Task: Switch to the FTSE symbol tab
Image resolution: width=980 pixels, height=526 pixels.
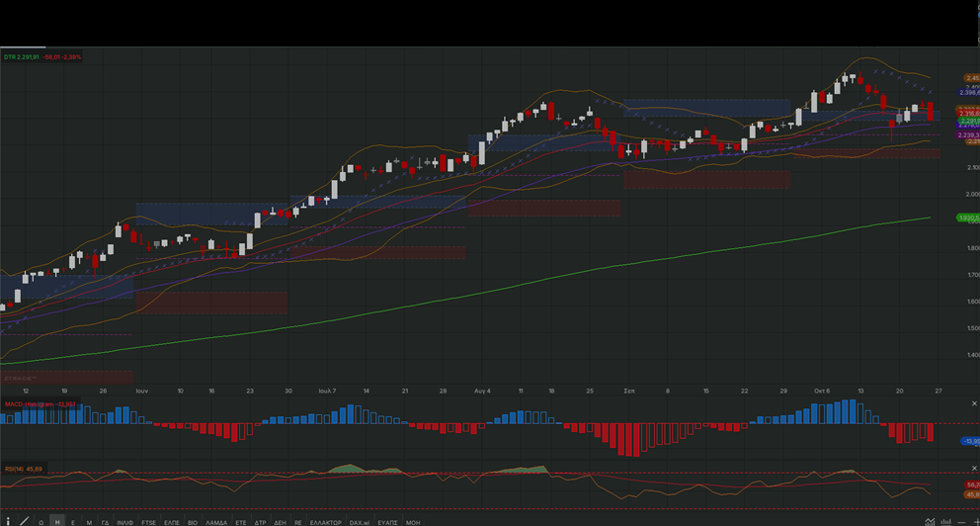Action: click(x=149, y=522)
